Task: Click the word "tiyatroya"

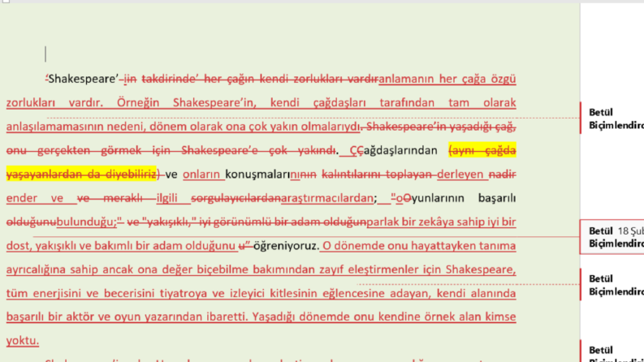Action: [x=184, y=294]
